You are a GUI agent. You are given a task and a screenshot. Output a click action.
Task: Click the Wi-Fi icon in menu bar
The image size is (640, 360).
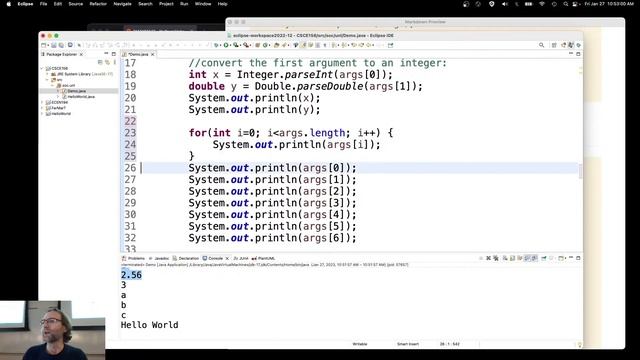(x=542, y=4)
